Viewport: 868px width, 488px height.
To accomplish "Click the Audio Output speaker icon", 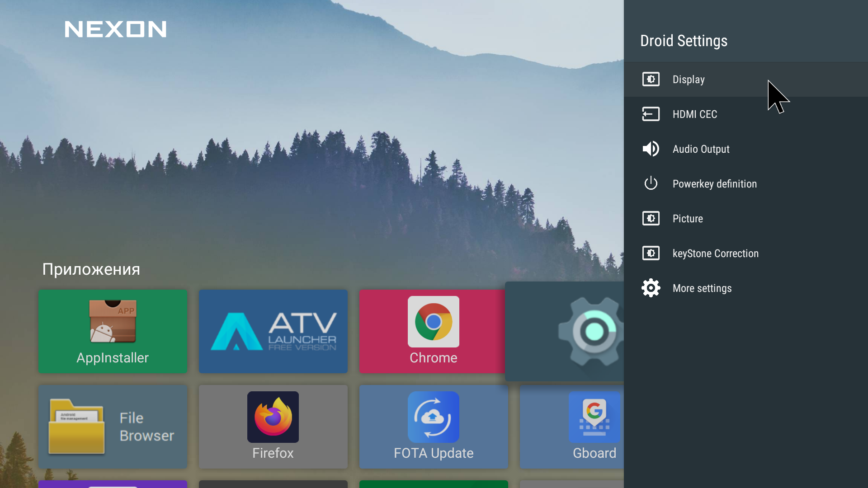I will 651,149.
